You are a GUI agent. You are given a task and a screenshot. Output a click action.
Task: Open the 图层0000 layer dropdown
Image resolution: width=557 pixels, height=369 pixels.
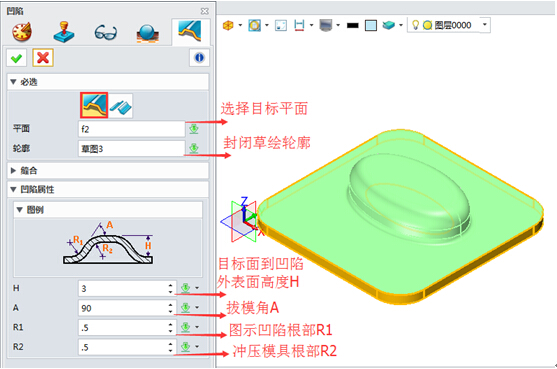[485, 25]
